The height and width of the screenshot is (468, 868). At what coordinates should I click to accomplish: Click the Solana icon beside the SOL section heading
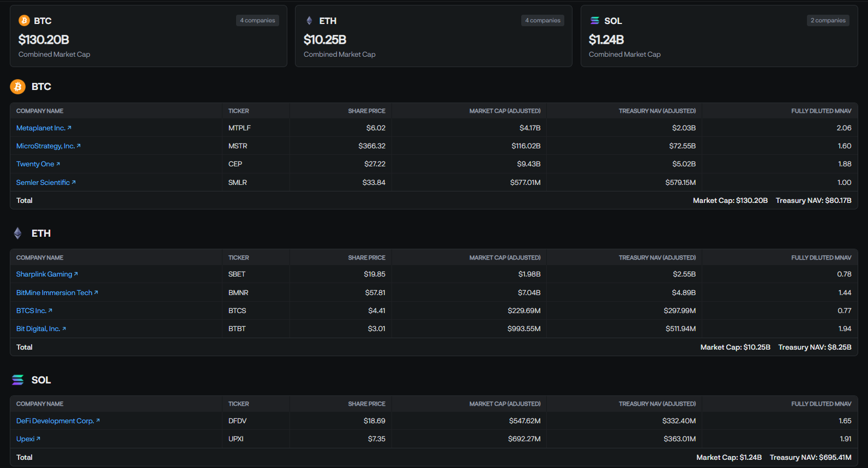18,380
